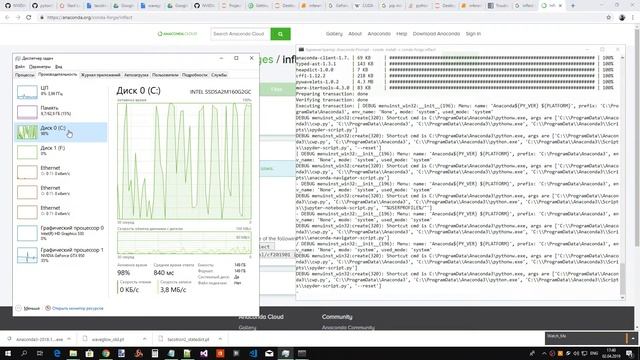Open Task View on the taskbar
640x360 pixels.
(x=40, y=353)
